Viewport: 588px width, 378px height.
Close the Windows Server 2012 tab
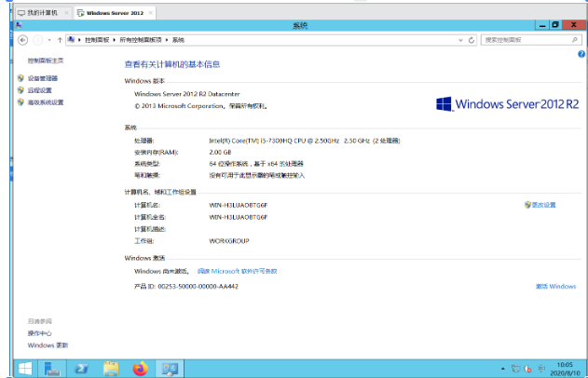coord(150,13)
